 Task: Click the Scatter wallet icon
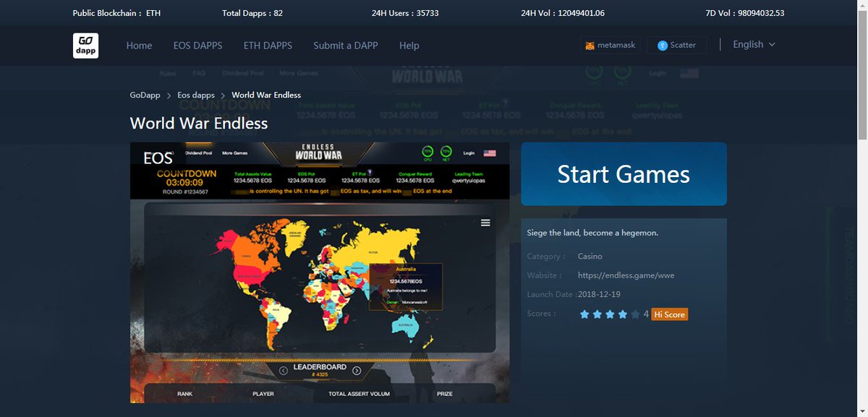pyautogui.click(x=662, y=46)
